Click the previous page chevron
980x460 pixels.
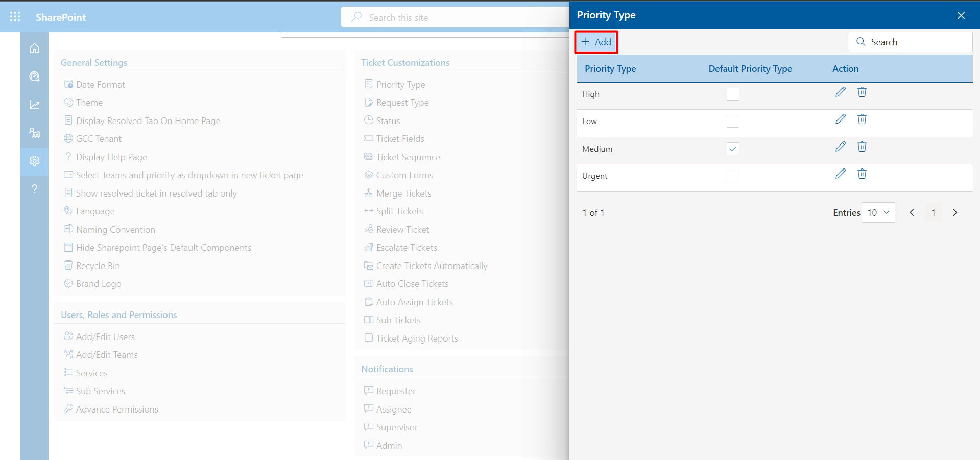pos(912,212)
